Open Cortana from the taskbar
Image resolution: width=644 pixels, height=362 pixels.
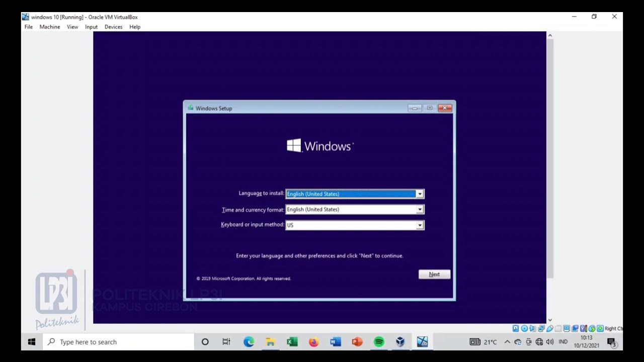click(x=205, y=342)
